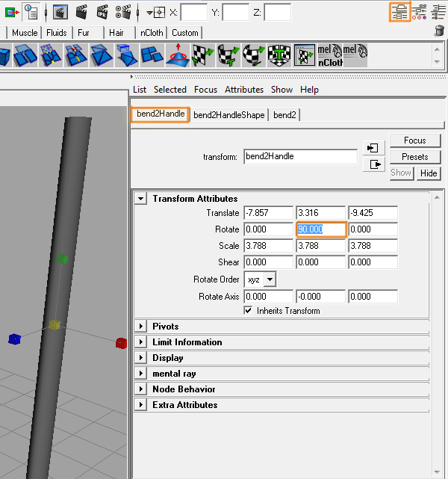The image size is (448, 479).
Task: Click the Hide button
Action: coord(429,173)
